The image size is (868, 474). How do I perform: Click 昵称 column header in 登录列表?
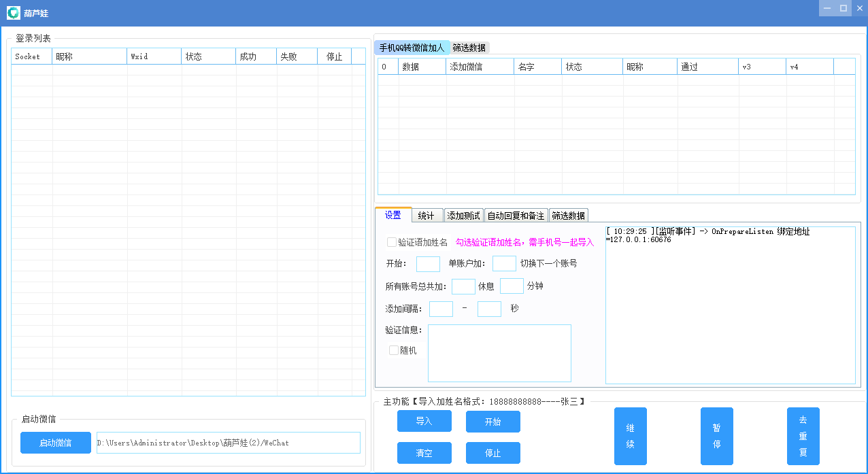90,56
